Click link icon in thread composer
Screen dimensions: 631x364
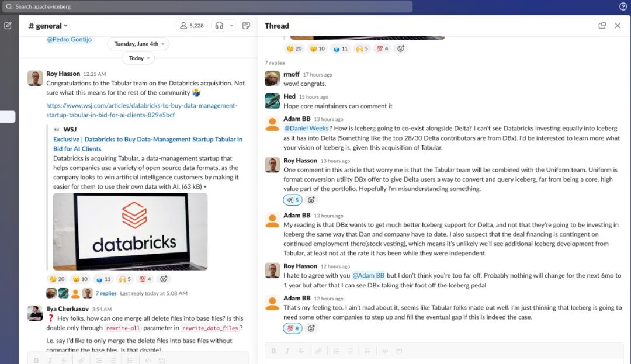319,351
